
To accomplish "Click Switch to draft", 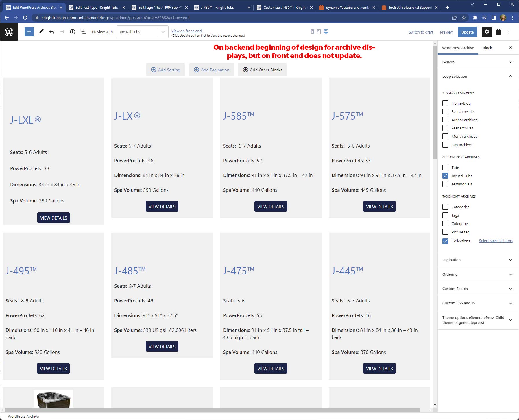I will (x=421, y=32).
